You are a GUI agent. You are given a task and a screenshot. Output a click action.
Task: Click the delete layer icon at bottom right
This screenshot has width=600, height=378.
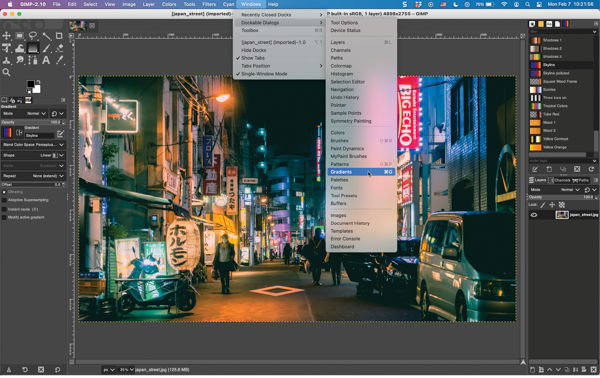[593, 370]
